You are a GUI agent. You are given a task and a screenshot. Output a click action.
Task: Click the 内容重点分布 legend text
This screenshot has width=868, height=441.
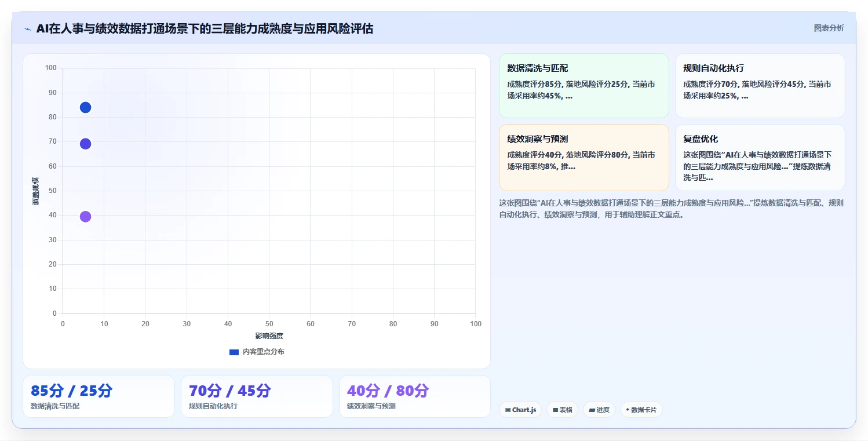click(263, 352)
